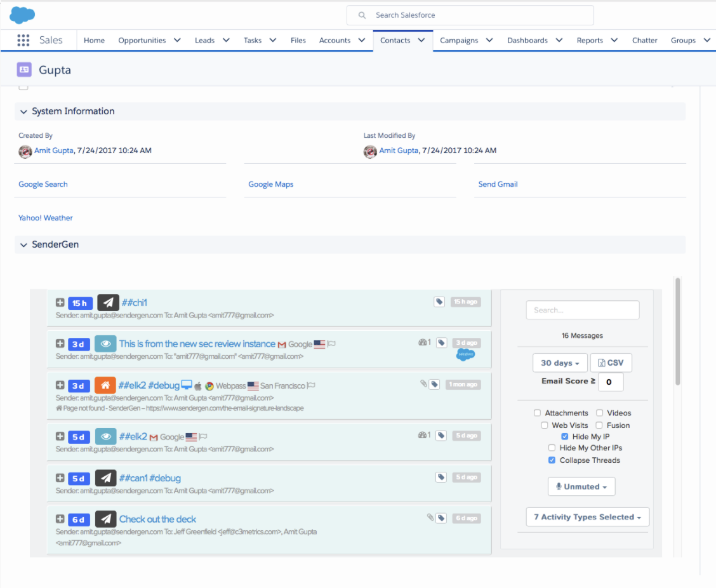The height and width of the screenshot is (588, 716).
Task: Uncheck Hide My IP
Action: [x=565, y=436]
